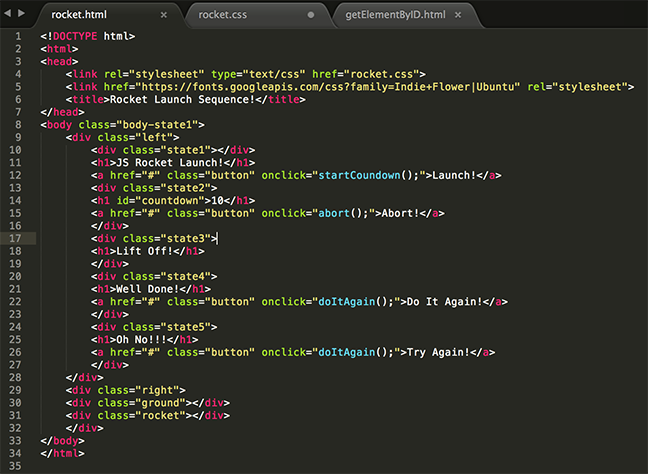648x474 pixels.
Task: Click "Try Again!" link text on line 26
Action: (438, 352)
